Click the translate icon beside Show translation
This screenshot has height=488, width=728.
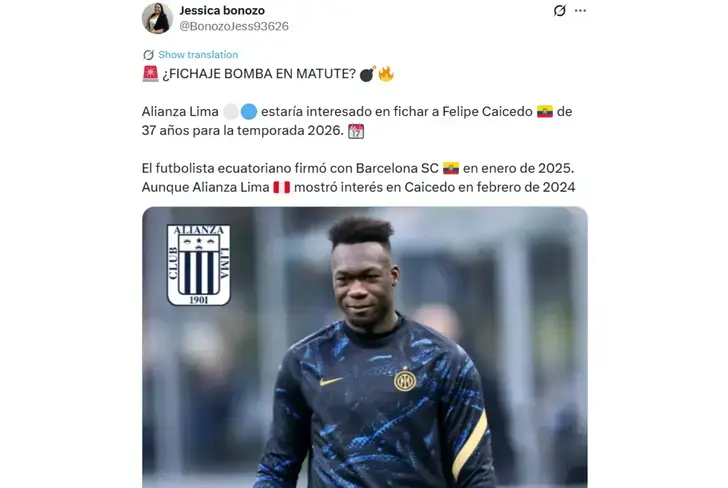[x=148, y=55]
